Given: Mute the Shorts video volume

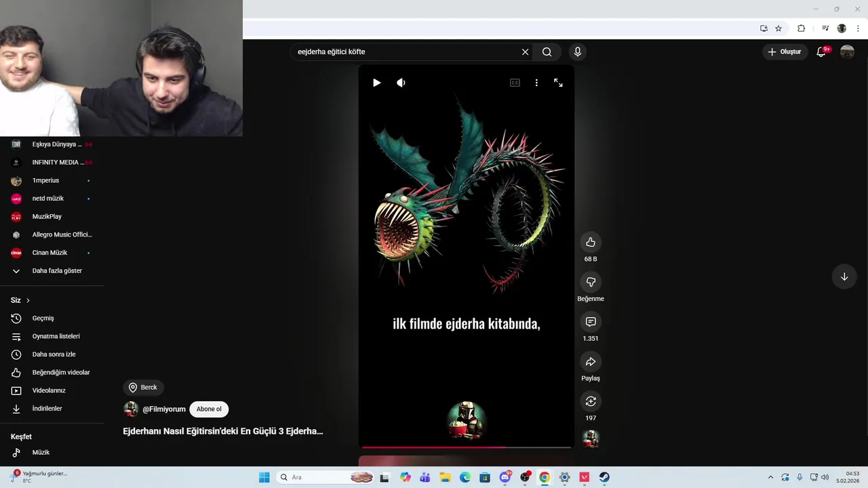Looking at the screenshot, I should (x=401, y=83).
